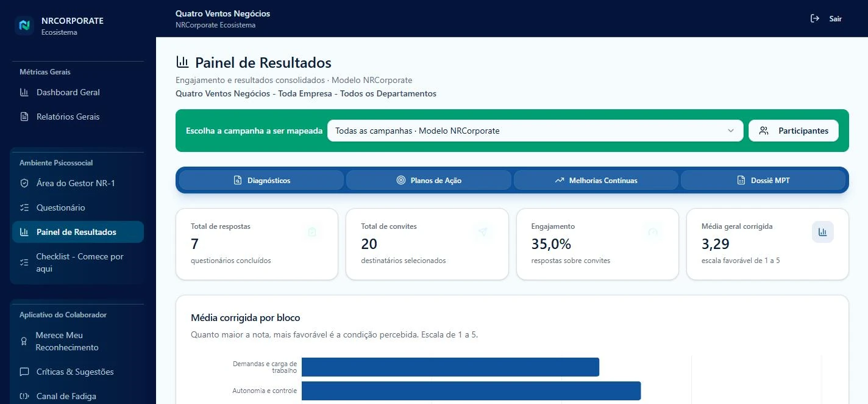This screenshot has width=868, height=404.
Task: Click the Merece Meu Reconhecimento award icon
Action: tap(24, 341)
